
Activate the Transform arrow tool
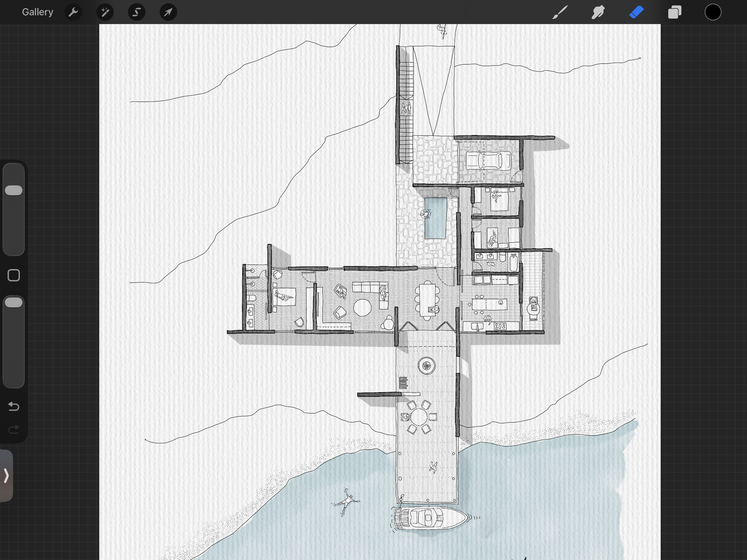[168, 12]
